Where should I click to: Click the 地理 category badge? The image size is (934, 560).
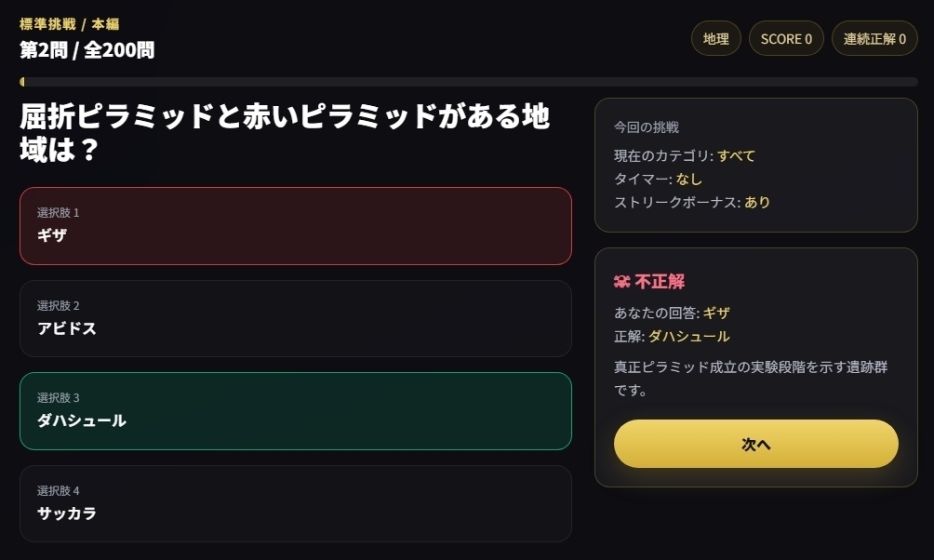(x=715, y=38)
